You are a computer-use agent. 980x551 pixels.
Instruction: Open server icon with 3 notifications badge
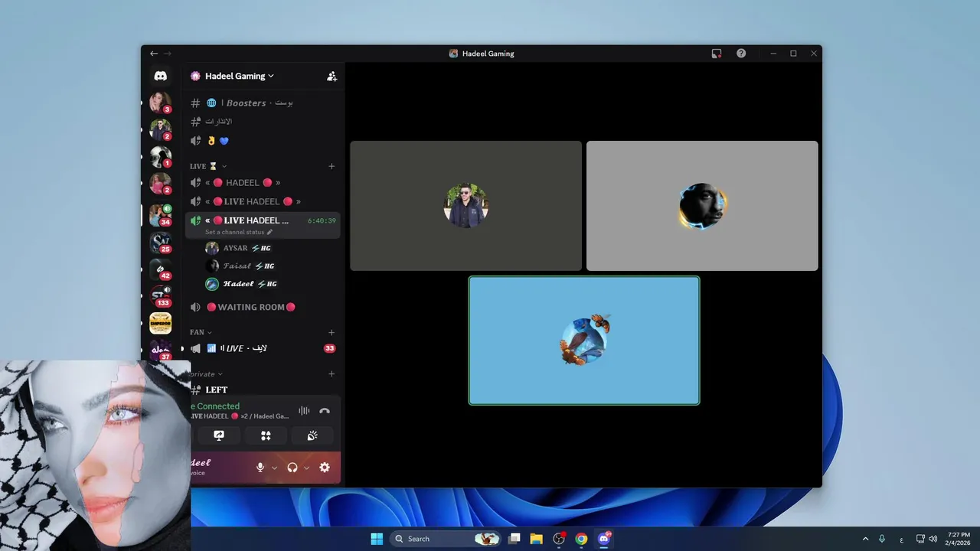pyautogui.click(x=160, y=102)
